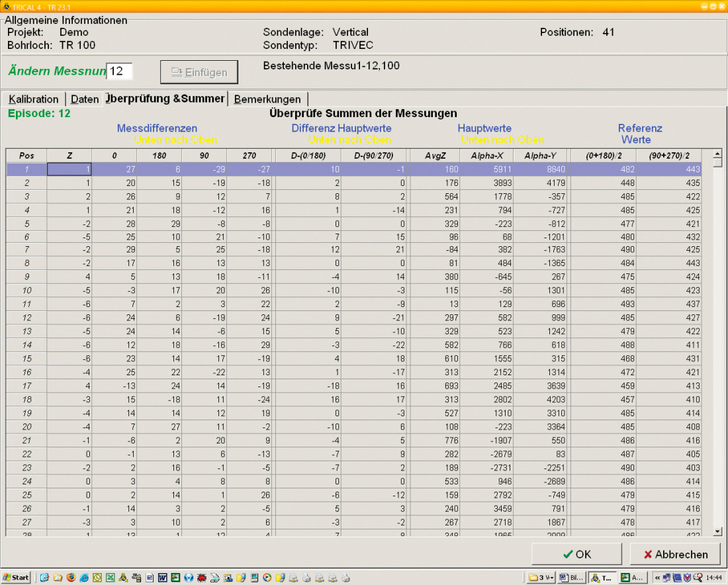Switch to the Word 'Bil...' taskbar window
The image size is (728, 585).
click(572, 578)
